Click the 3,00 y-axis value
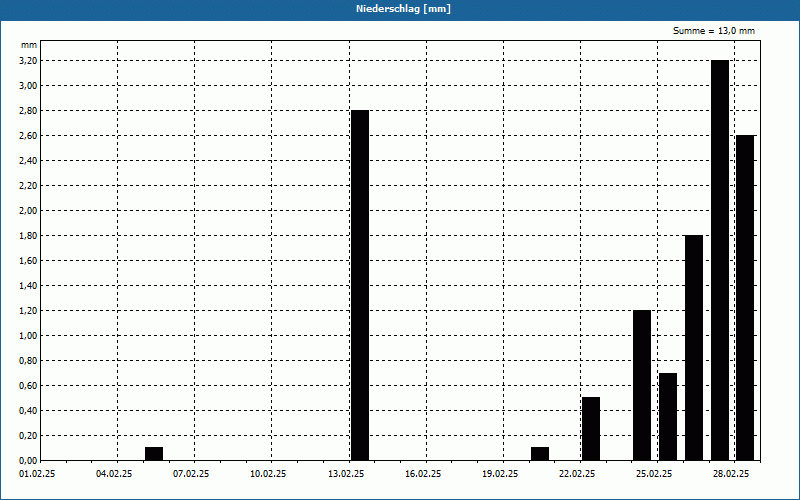Image resolution: width=800 pixels, height=500 pixels. [x=28, y=86]
